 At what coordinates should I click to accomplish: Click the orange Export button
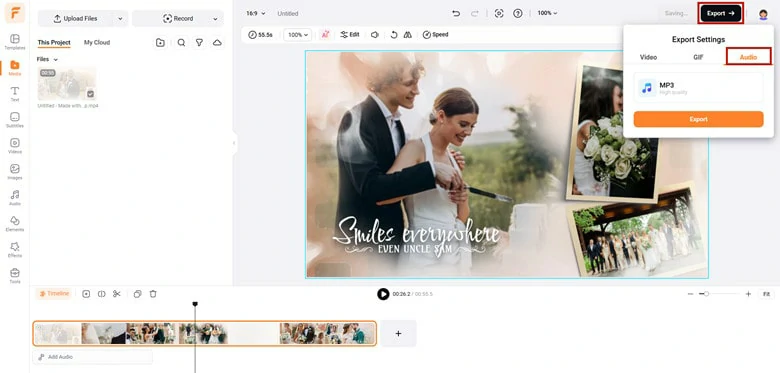coord(698,119)
